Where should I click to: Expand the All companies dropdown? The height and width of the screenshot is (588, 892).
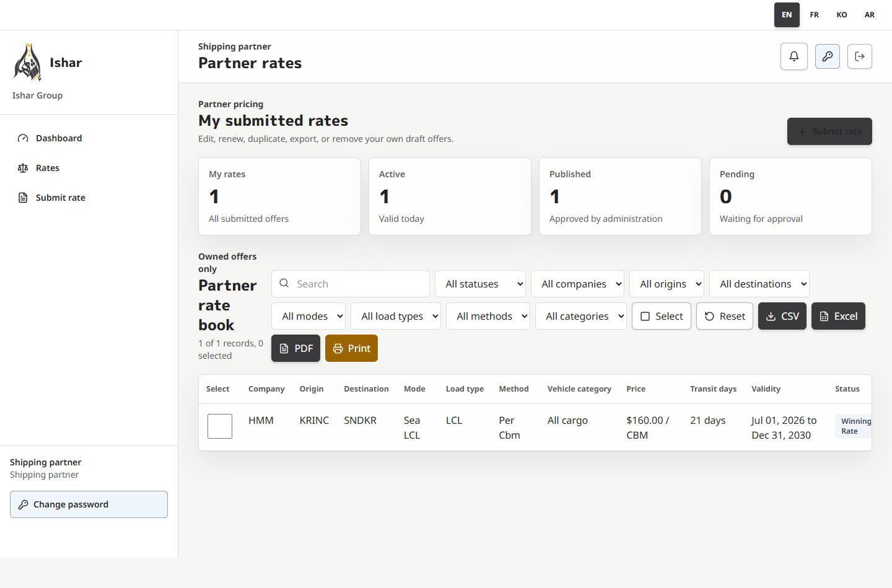coord(577,284)
